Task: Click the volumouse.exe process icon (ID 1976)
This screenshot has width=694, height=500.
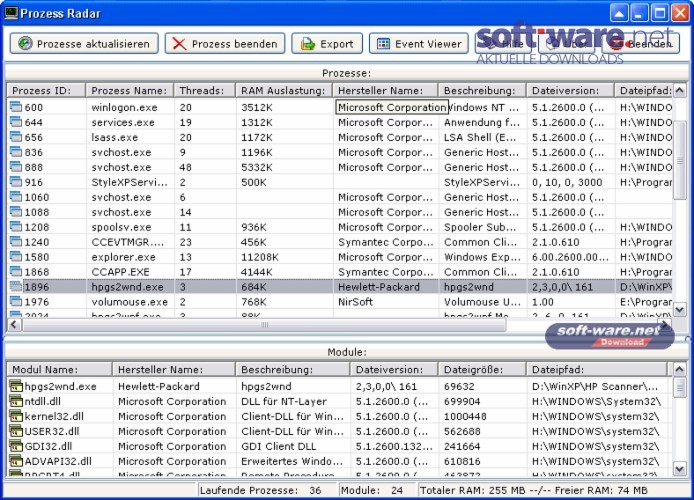Action: click(x=16, y=302)
